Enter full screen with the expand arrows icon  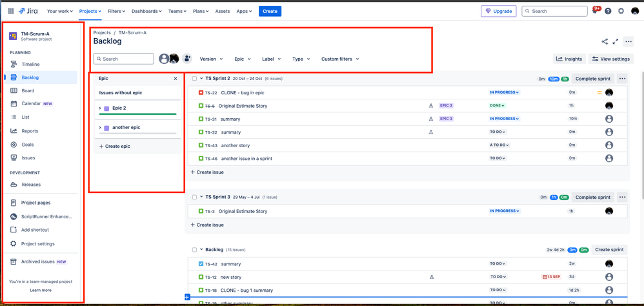click(x=615, y=41)
